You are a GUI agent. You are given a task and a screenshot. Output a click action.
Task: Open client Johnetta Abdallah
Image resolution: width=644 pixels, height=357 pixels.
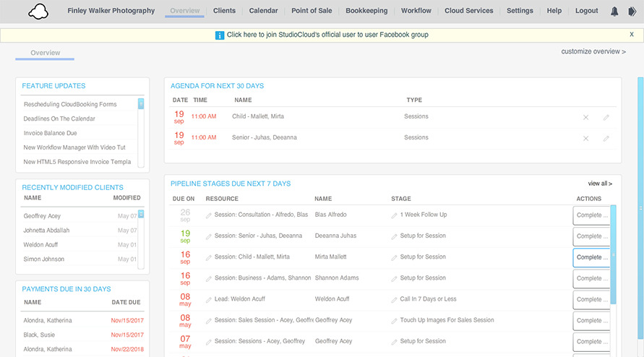tap(46, 231)
